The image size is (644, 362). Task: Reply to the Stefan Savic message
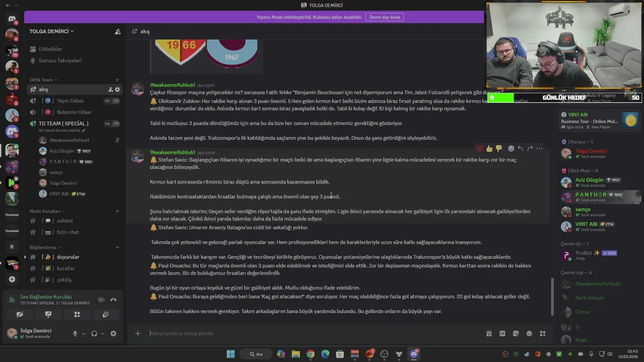click(520, 148)
